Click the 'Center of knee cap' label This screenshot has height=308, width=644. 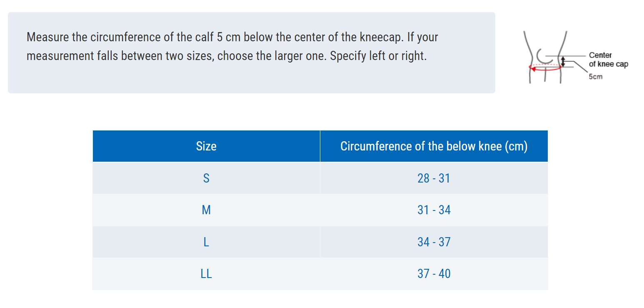click(x=608, y=60)
